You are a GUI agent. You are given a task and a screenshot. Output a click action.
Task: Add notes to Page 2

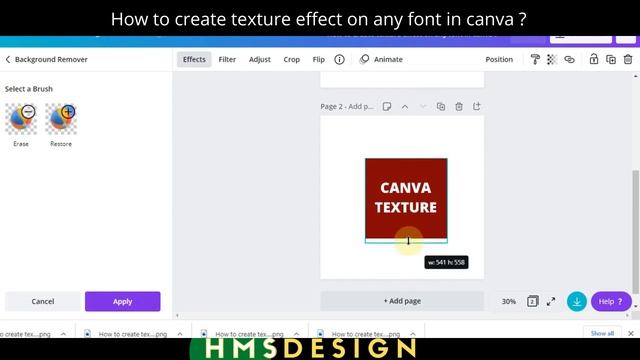387,107
